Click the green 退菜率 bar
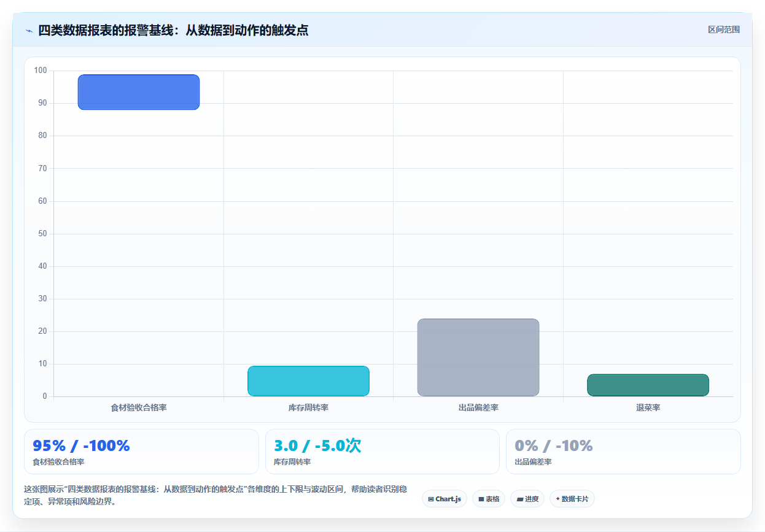 point(648,385)
